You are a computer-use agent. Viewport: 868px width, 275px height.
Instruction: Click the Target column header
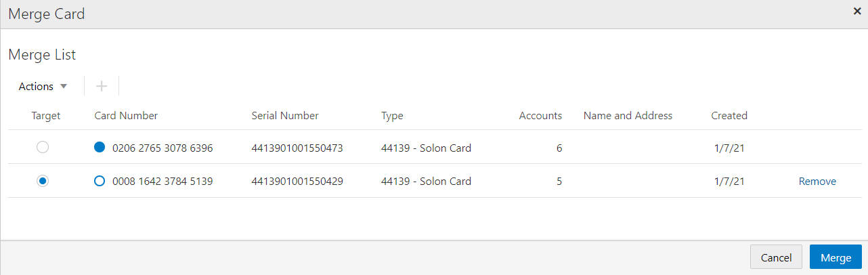[x=46, y=115]
